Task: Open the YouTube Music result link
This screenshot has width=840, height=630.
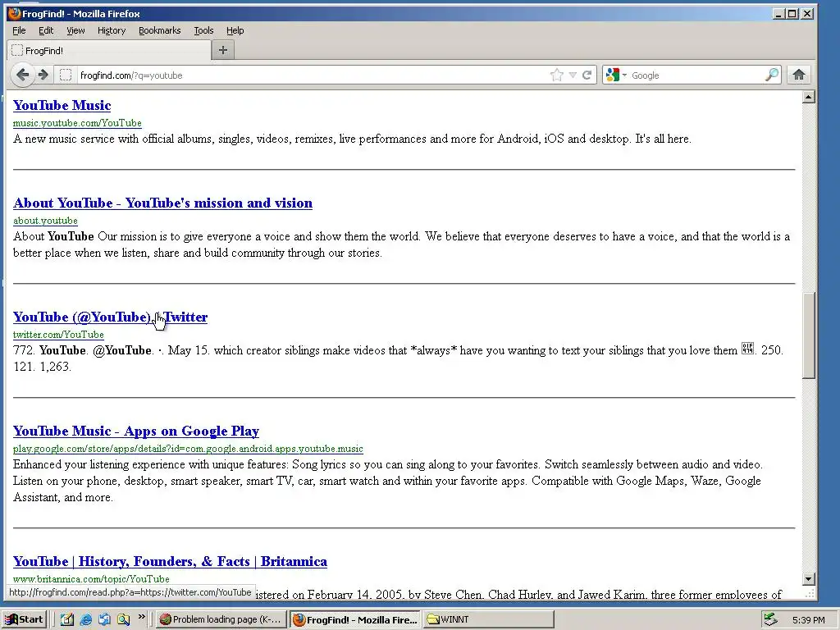Action: coord(62,106)
